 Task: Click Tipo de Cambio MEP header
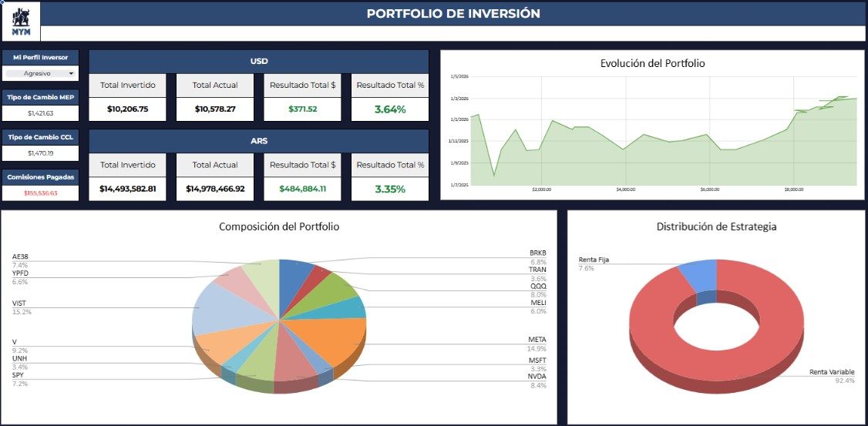[x=40, y=97]
